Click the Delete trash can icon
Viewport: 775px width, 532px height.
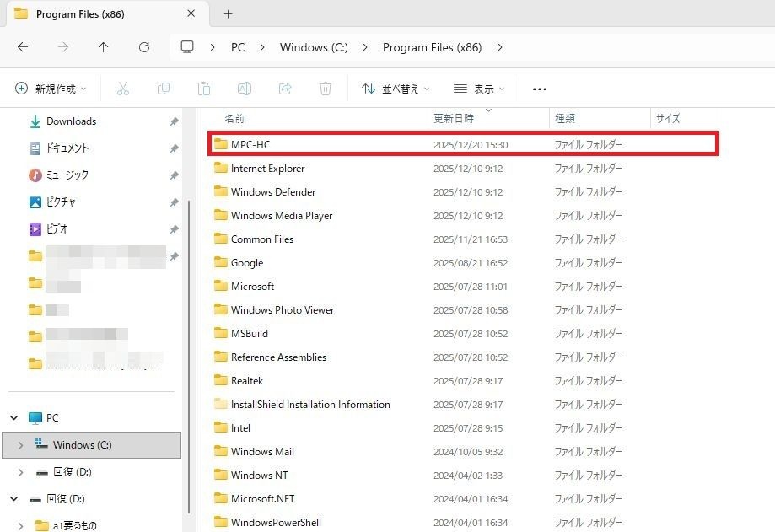tap(326, 89)
